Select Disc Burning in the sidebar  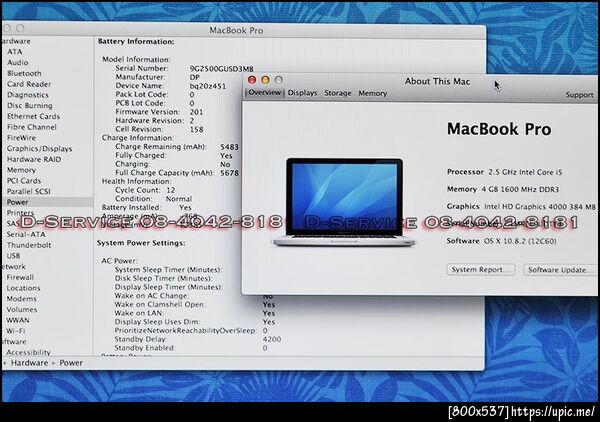coord(30,105)
